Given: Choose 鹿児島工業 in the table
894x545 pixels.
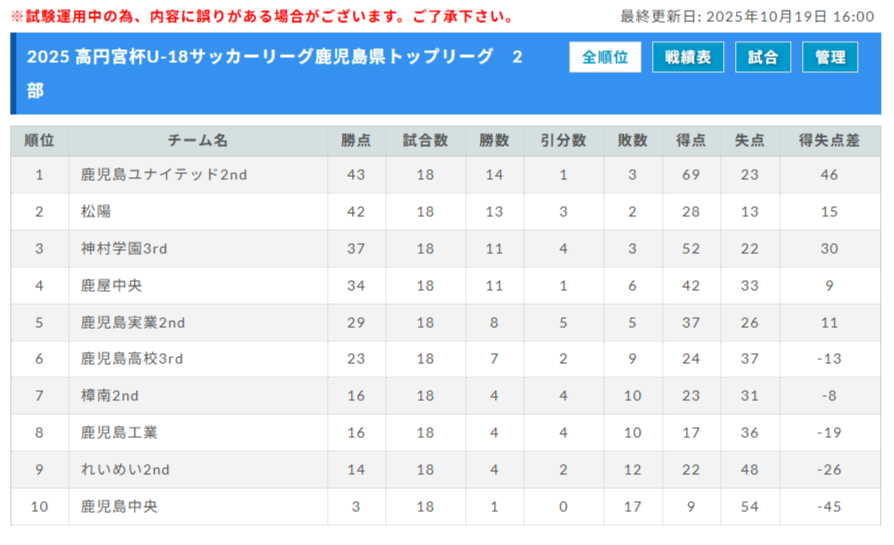Looking at the screenshot, I should coord(119,433).
